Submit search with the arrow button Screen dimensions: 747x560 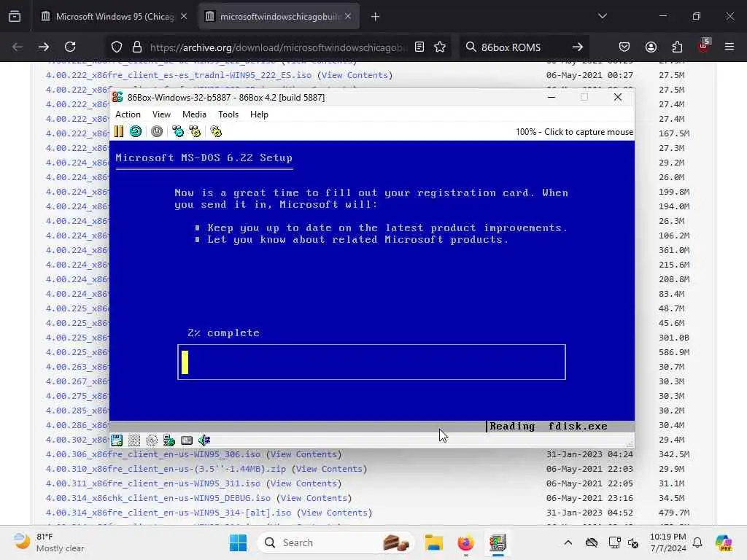[x=578, y=47]
